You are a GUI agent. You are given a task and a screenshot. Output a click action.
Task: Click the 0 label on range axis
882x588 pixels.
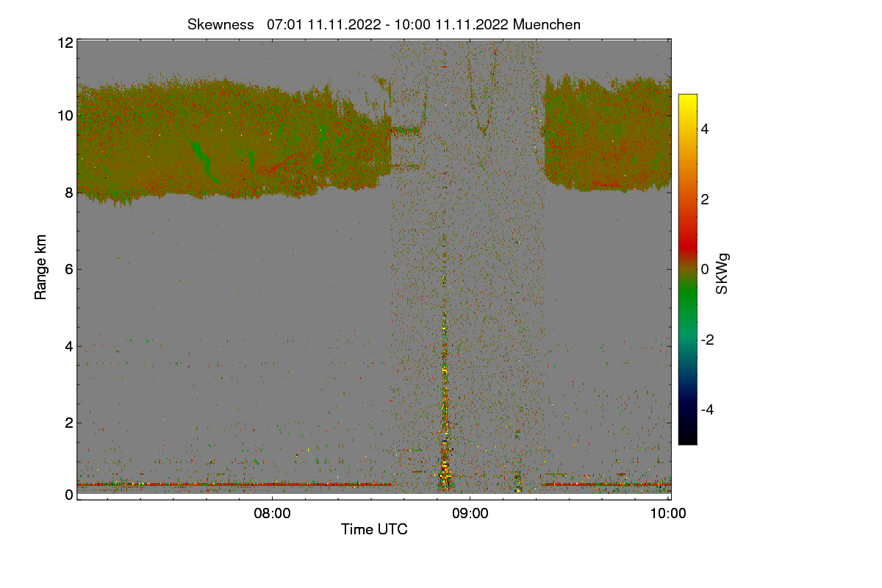[68, 495]
